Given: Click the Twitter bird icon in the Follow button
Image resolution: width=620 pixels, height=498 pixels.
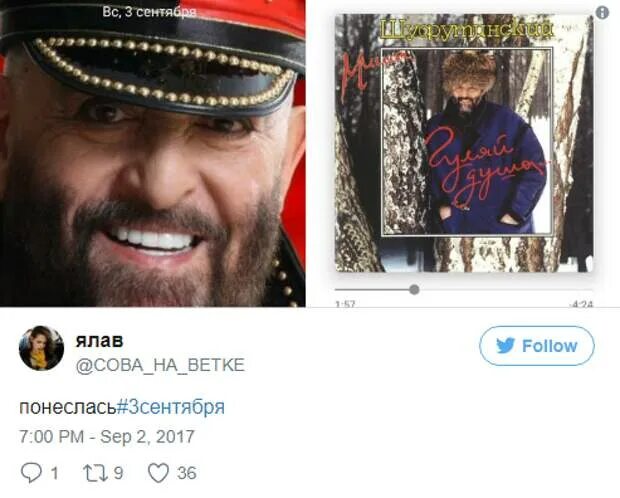Looking at the screenshot, I should [505, 346].
